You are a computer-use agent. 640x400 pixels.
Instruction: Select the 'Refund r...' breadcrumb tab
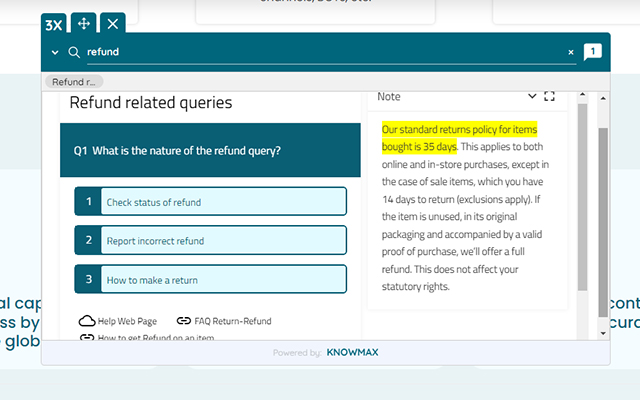[x=74, y=82]
